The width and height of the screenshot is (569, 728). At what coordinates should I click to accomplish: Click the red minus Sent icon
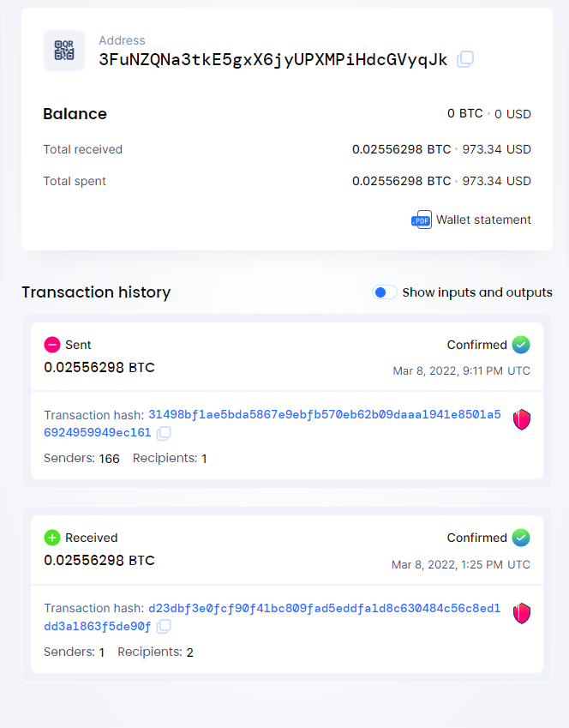pyautogui.click(x=52, y=345)
